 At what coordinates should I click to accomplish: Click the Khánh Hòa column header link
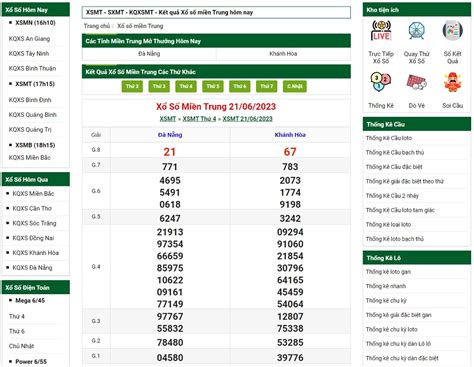(x=290, y=135)
